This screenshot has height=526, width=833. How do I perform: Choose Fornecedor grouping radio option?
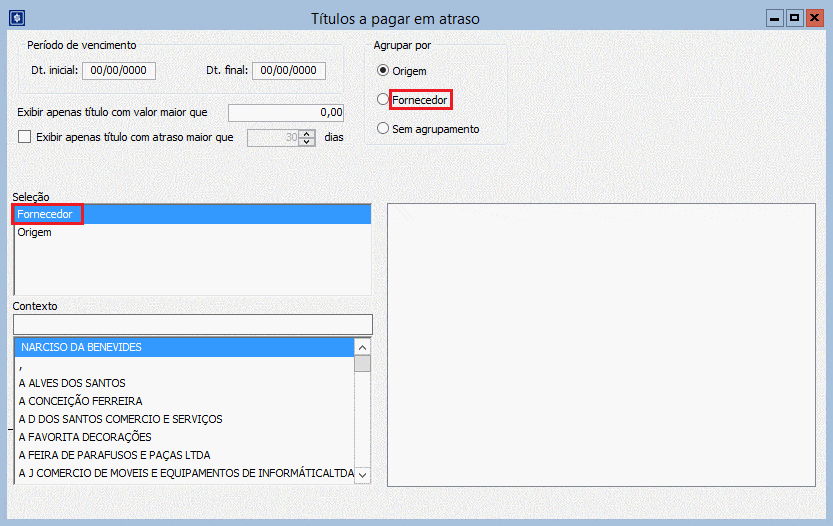click(x=383, y=100)
